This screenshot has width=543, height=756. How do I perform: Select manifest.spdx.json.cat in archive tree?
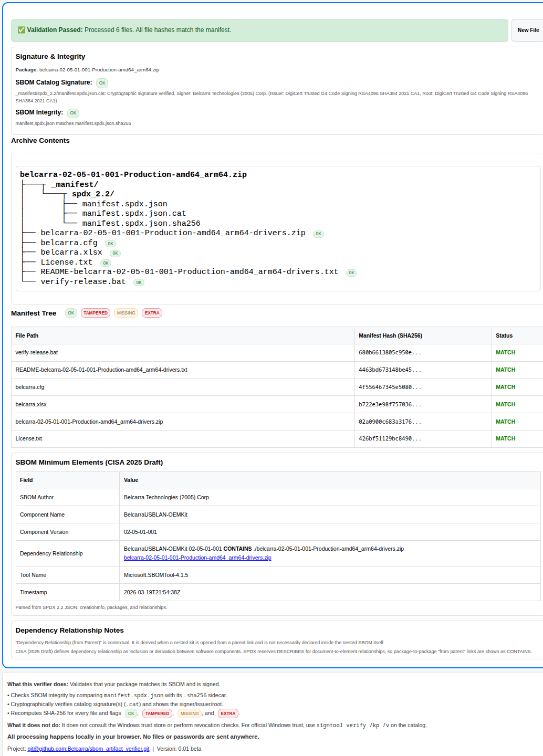coord(134,214)
